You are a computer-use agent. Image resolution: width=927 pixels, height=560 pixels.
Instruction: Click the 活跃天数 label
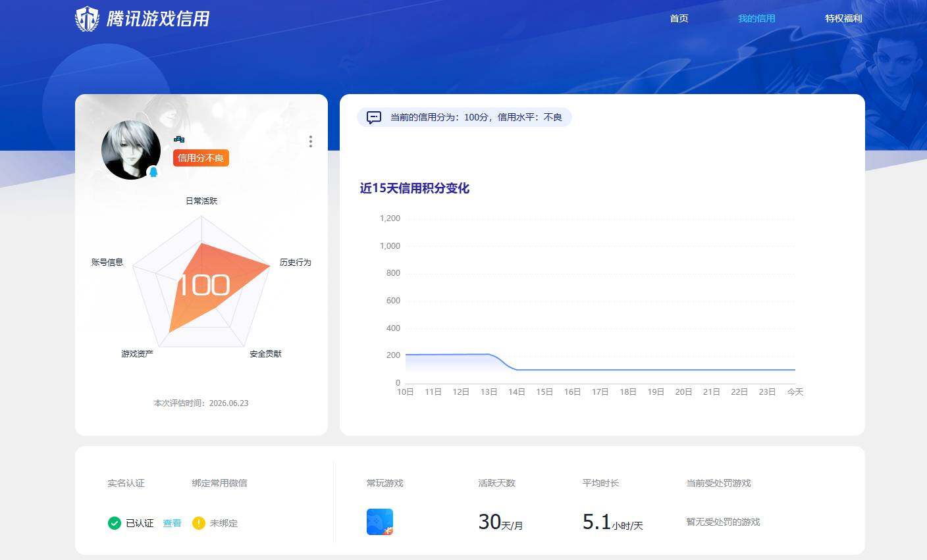(x=497, y=483)
